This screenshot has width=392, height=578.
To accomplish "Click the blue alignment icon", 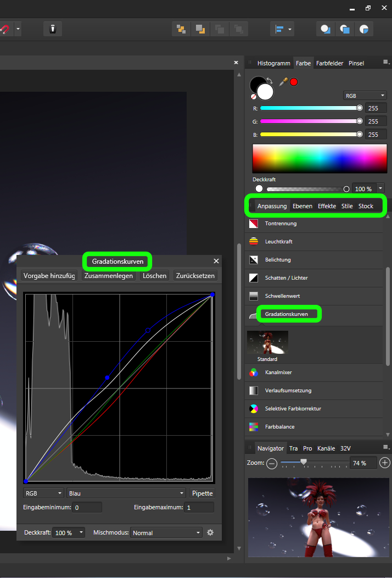I will coord(279,29).
